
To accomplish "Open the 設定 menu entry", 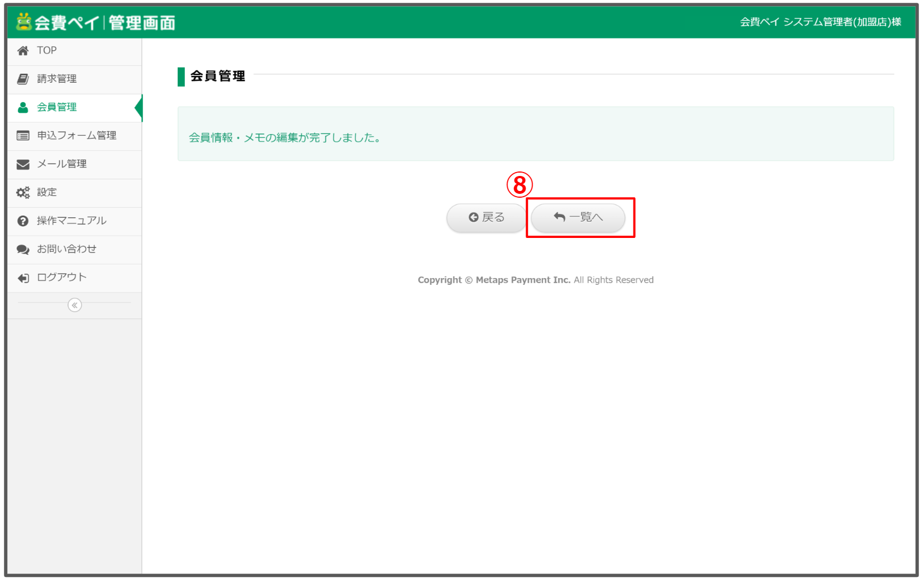I will [x=47, y=193].
